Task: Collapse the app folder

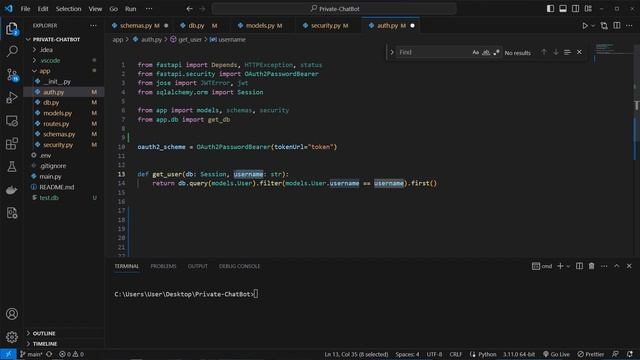Action: click(x=45, y=71)
